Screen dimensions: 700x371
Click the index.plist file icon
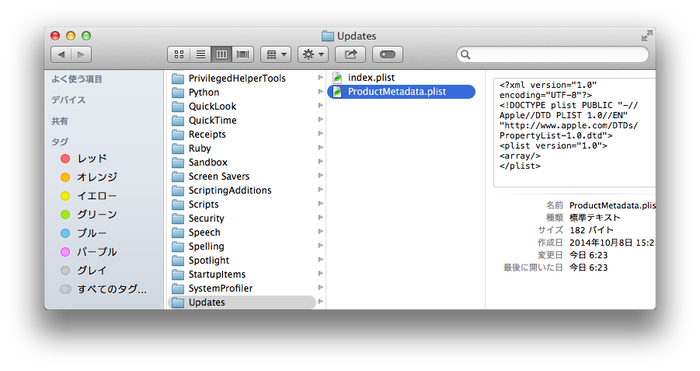pos(338,78)
